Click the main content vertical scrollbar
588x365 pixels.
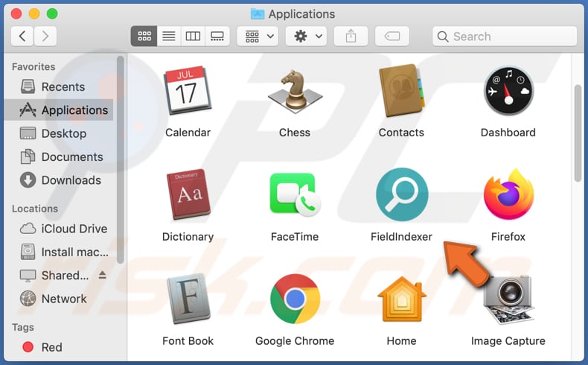578,133
